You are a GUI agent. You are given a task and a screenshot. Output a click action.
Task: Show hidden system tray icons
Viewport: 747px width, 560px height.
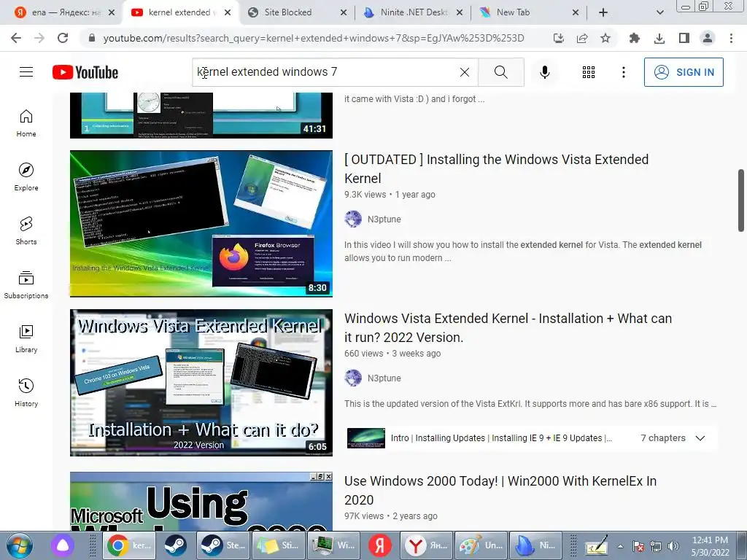click(x=620, y=546)
